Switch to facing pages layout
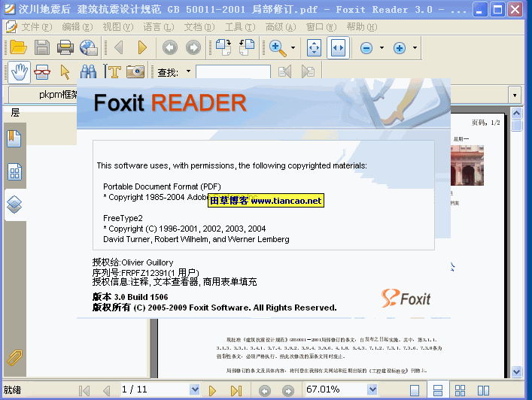532x400 pixels. coord(483,390)
